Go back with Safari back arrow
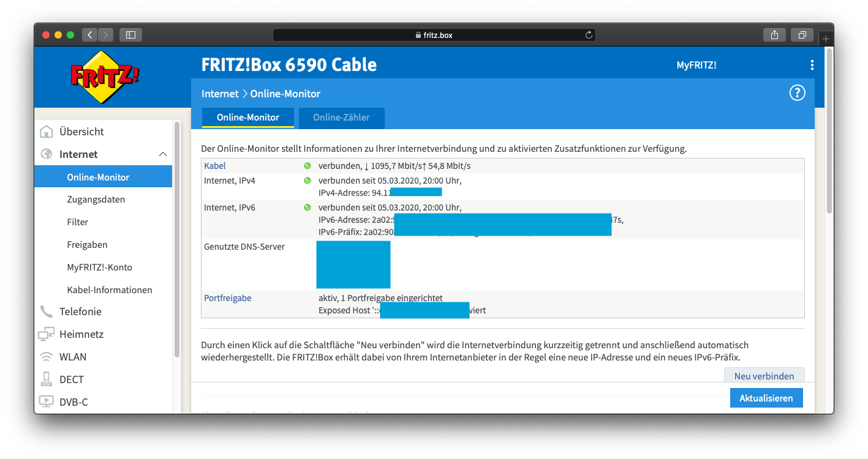This screenshot has width=868, height=459. 90,35
